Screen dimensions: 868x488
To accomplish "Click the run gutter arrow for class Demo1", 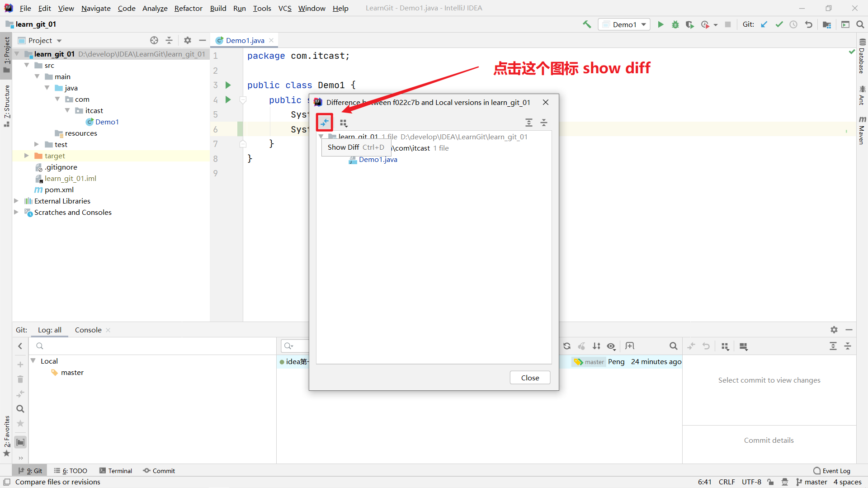I will pyautogui.click(x=228, y=85).
